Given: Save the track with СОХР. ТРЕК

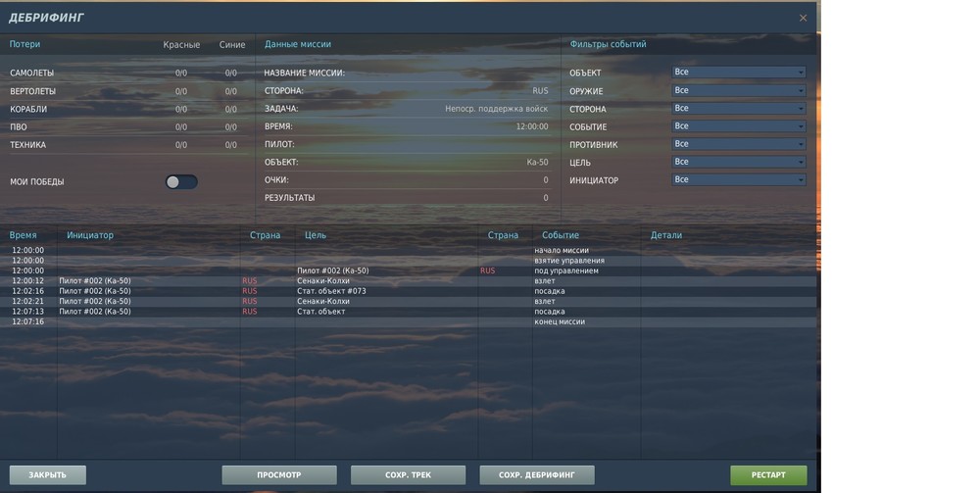Looking at the screenshot, I should pyautogui.click(x=408, y=475).
